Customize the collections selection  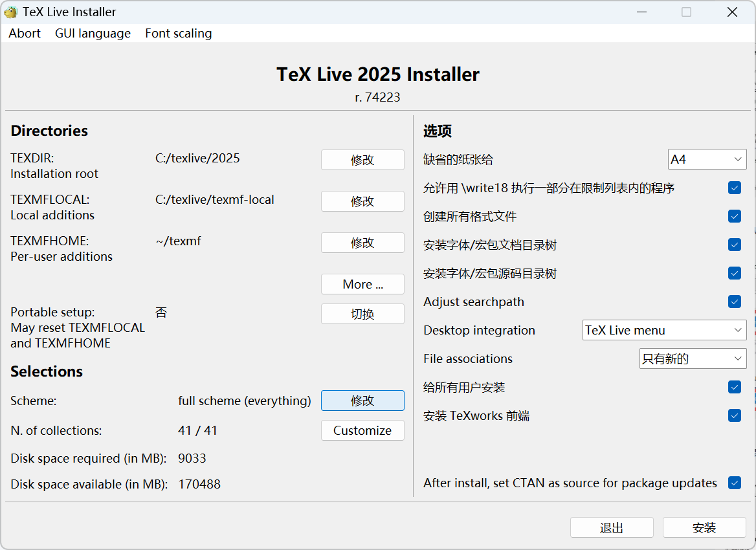(x=362, y=430)
